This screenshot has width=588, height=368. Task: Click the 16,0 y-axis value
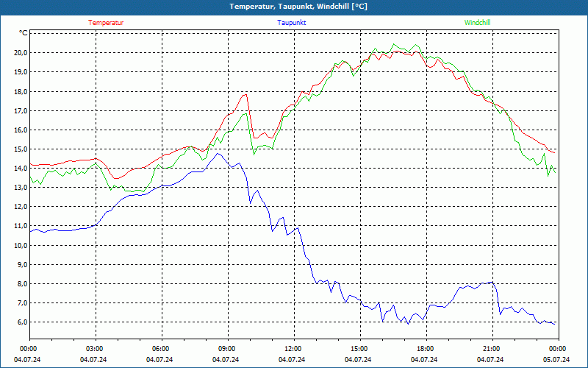click(21, 130)
